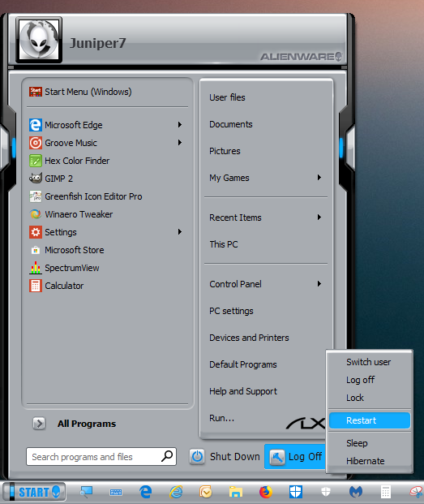Open Groove Music app icon

tap(36, 143)
